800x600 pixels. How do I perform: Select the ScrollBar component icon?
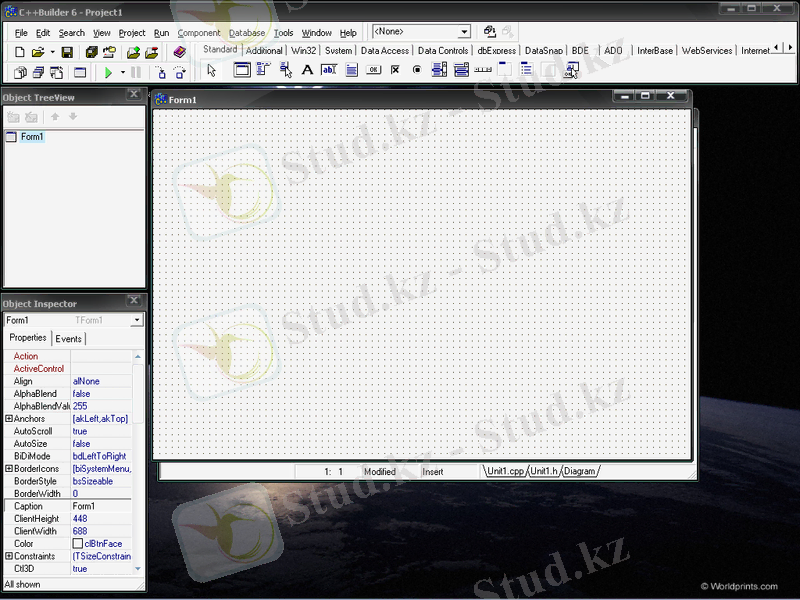tap(483, 70)
